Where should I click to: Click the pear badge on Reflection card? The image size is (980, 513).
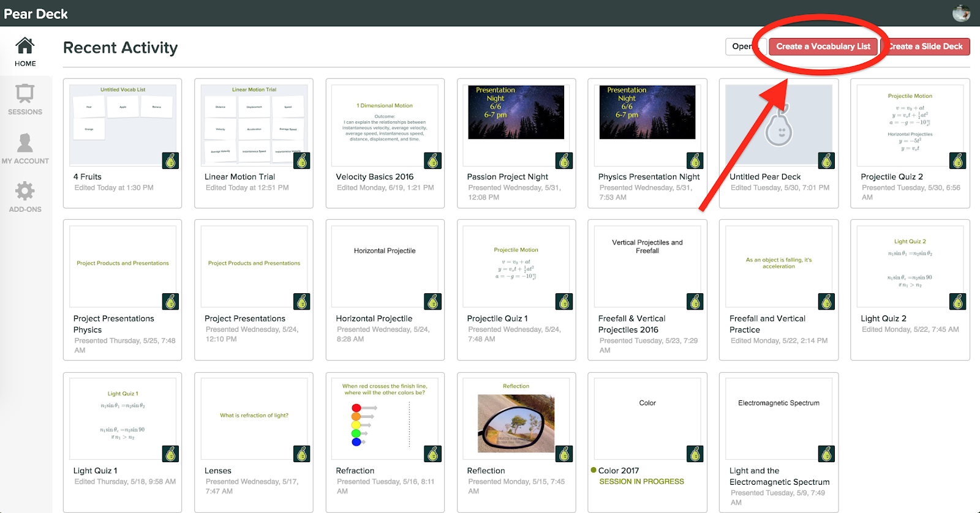click(564, 454)
